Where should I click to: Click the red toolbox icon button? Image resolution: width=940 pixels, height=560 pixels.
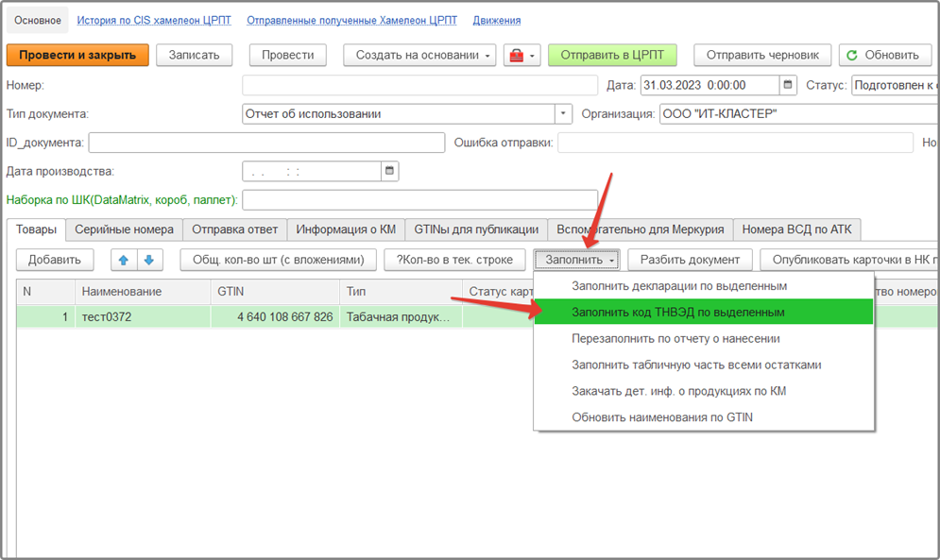click(x=522, y=55)
